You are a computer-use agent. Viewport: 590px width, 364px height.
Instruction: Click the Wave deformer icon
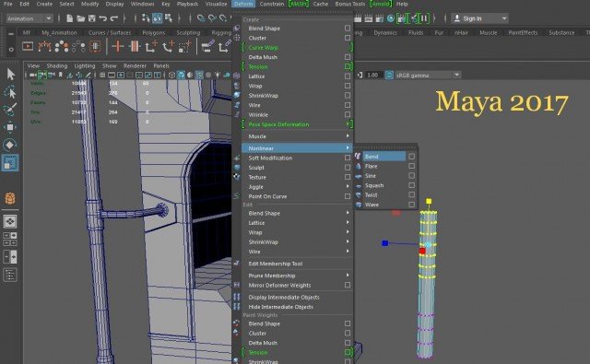[x=359, y=205]
